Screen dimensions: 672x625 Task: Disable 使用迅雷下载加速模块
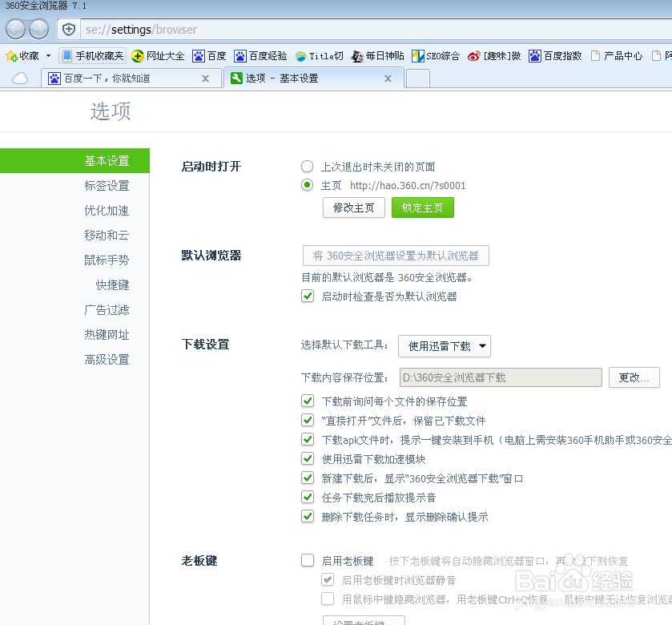click(x=308, y=459)
